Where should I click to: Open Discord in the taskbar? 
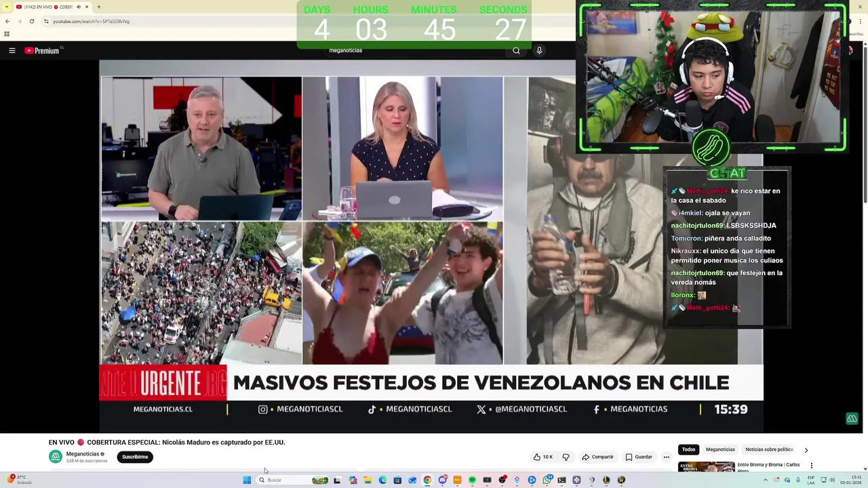[442, 480]
